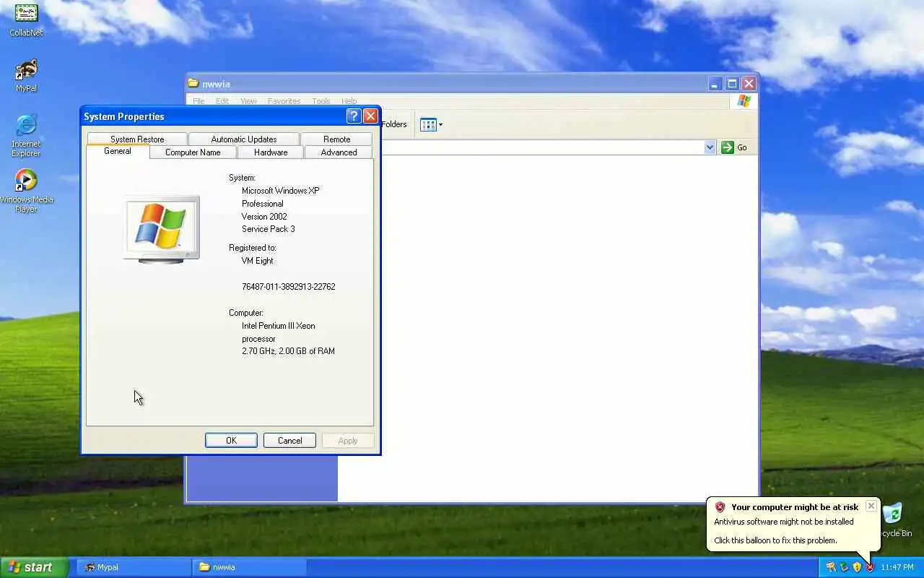Image resolution: width=924 pixels, height=578 pixels.
Task: Dismiss the security balloon with its X
Action: [871, 506]
